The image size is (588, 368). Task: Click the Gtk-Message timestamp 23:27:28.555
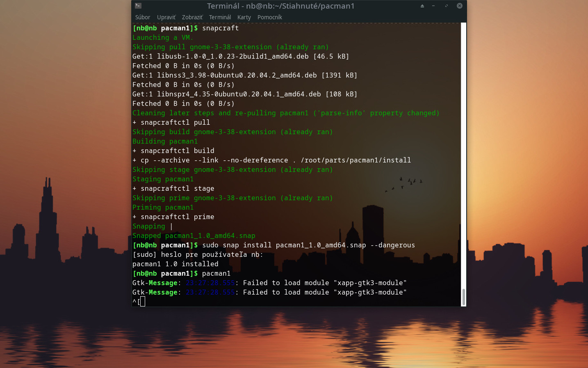pos(210,283)
